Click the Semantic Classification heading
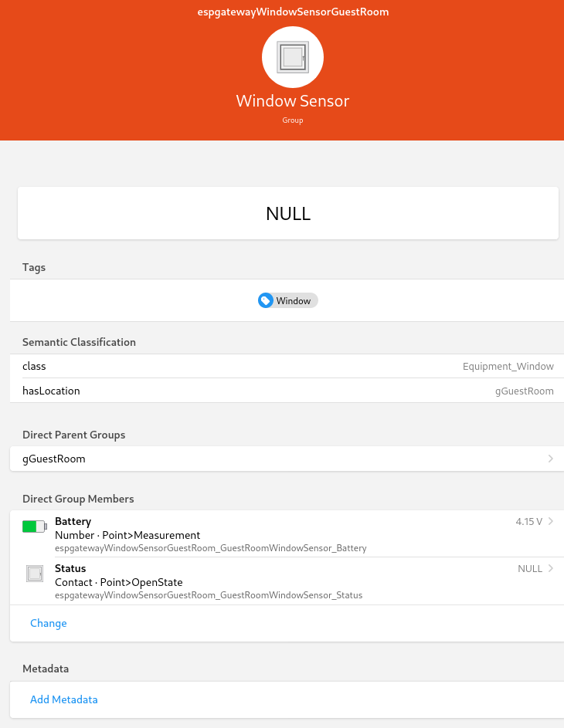The width and height of the screenshot is (564, 728). pyautogui.click(x=79, y=342)
